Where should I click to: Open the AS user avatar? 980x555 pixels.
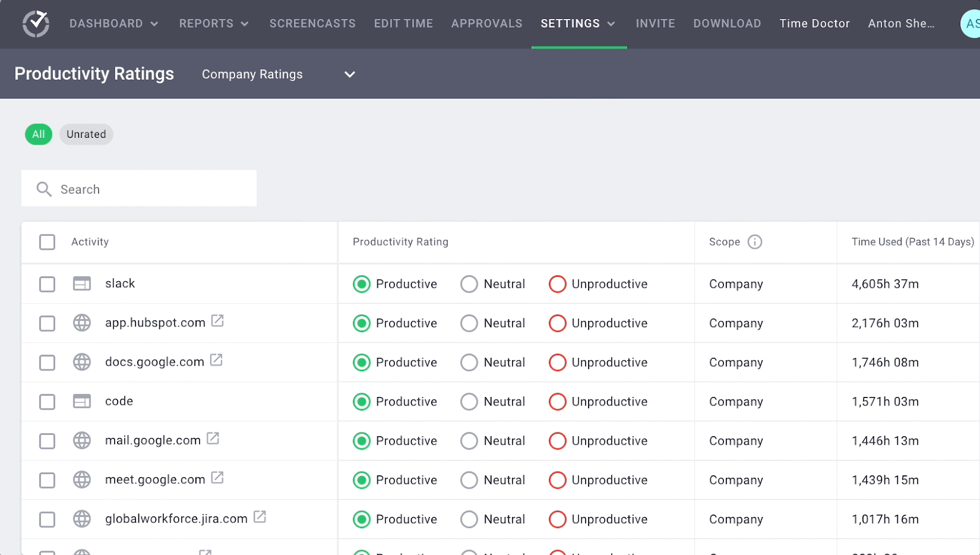coord(971,24)
